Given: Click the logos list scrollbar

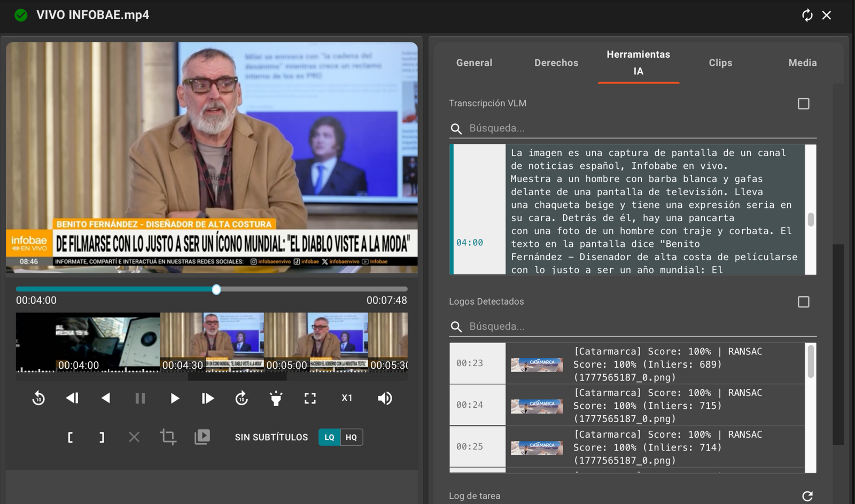Looking at the screenshot, I should [811, 361].
